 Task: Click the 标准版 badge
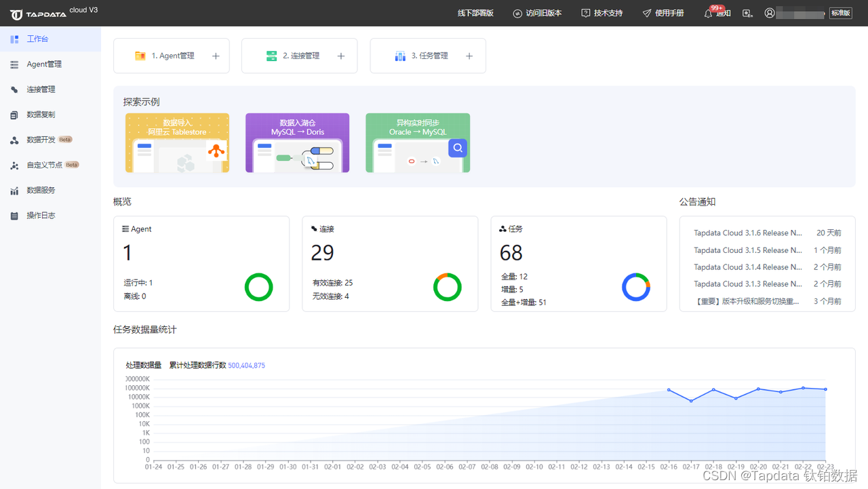[841, 13]
